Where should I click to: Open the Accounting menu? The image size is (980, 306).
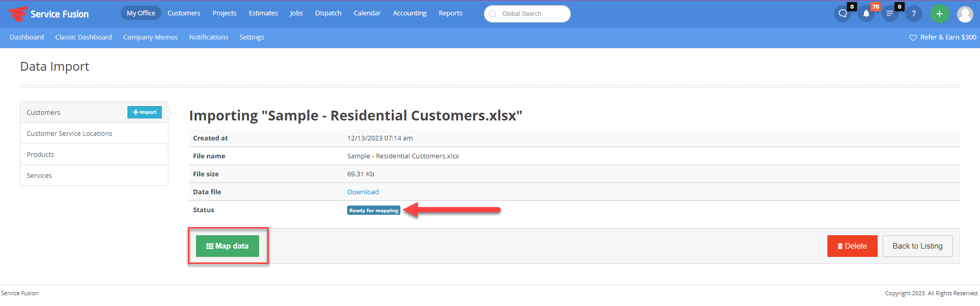[x=410, y=13]
